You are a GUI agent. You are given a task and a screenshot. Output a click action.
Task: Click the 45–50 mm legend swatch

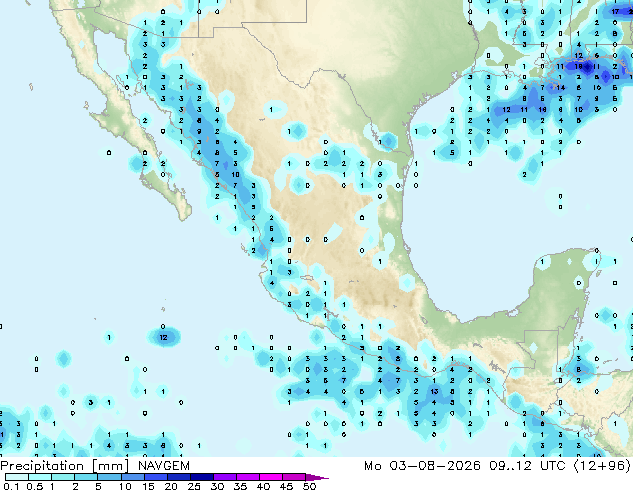click(294, 477)
